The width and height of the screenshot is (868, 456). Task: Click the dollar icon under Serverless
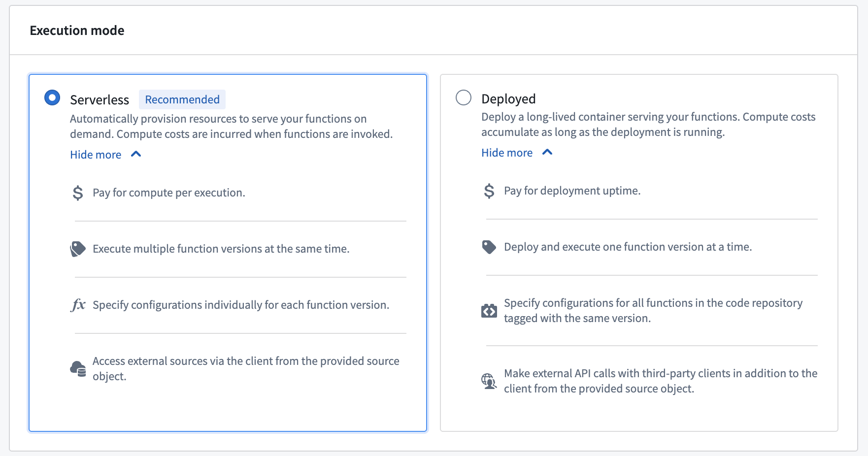(x=77, y=193)
